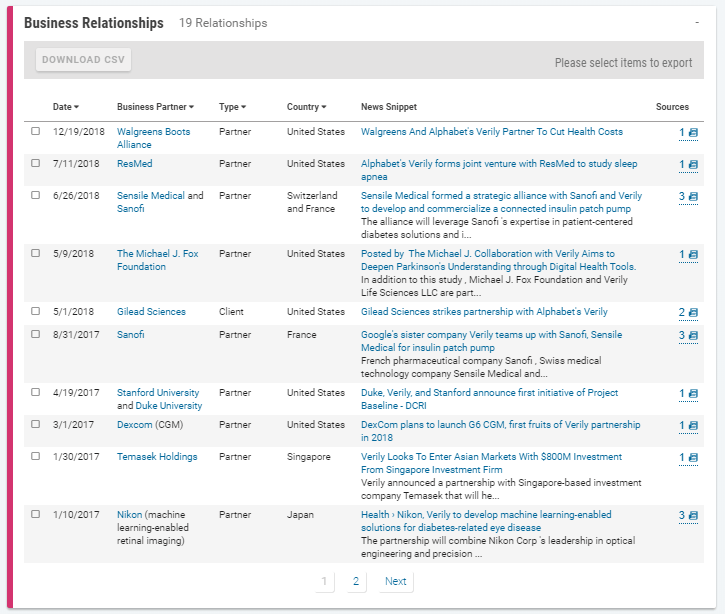Click the 'Singapore' country cell

[308, 456]
